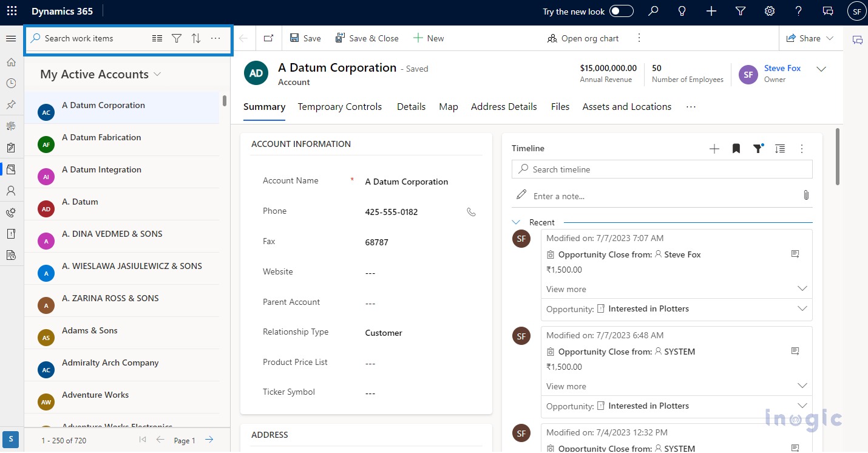Select Adventure Works account
868x453 pixels.
tap(121, 397)
